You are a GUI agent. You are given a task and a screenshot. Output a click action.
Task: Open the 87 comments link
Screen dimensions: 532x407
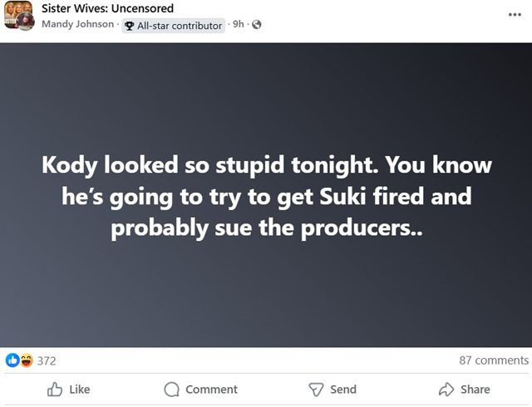493,360
